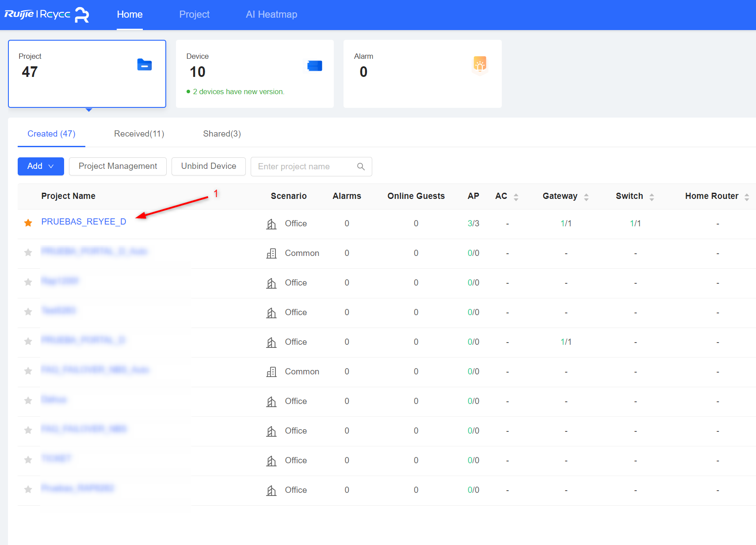Click the Online Guests column header
This screenshot has width=756, height=545.
tap(416, 196)
